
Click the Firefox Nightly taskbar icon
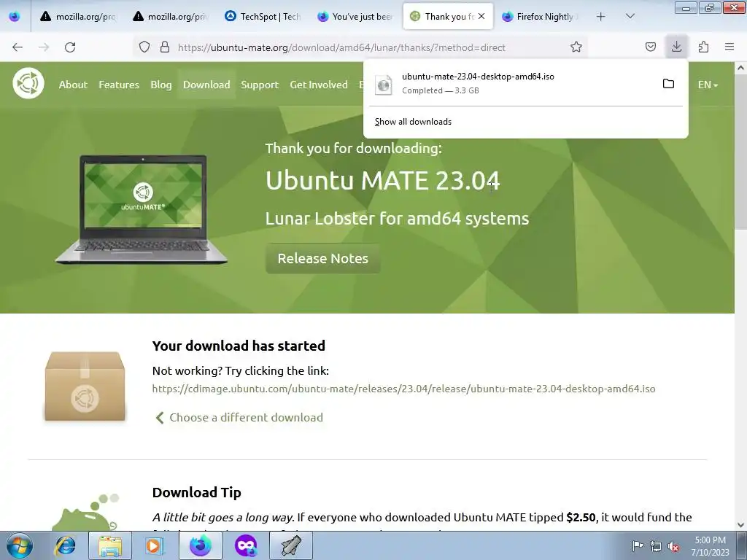pos(201,545)
